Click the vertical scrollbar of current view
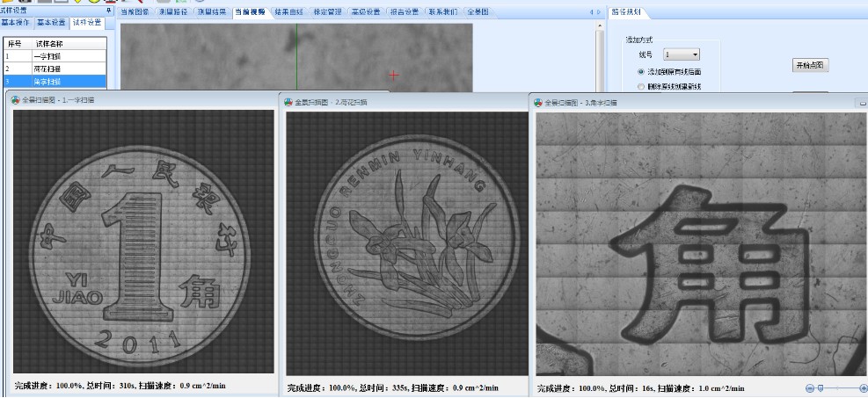The width and height of the screenshot is (868, 398). (x=600, y=58)
